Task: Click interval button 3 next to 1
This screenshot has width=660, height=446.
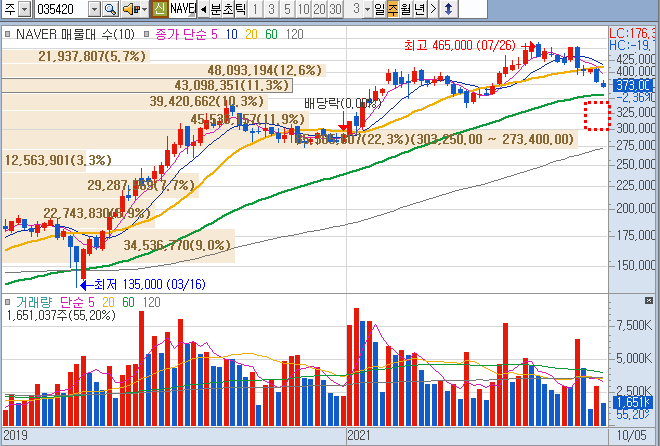Action: (271, 9)
